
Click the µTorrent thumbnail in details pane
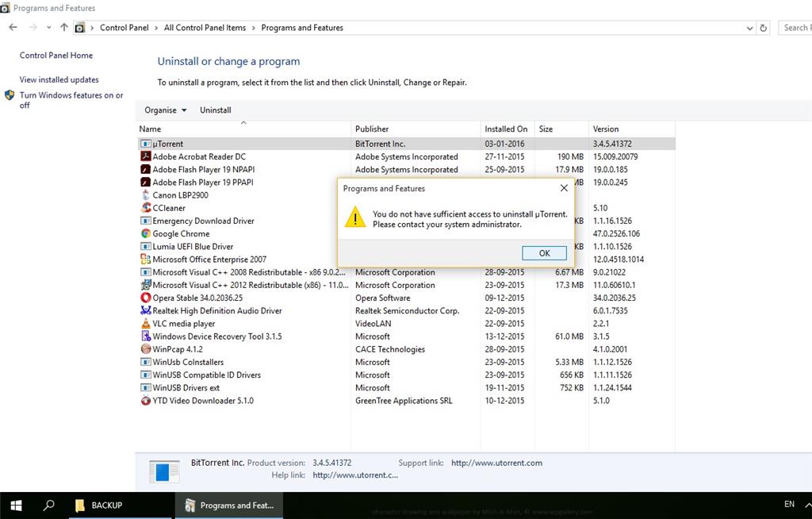(164, 471)
